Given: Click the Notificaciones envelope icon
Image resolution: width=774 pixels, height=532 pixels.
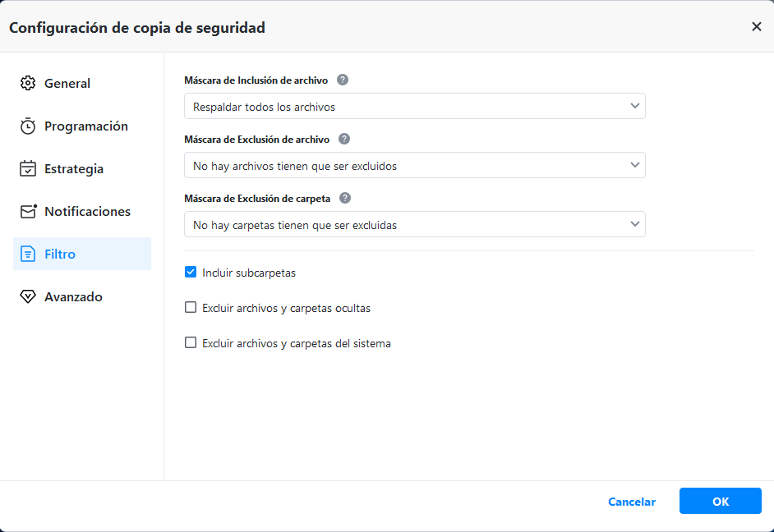Looking at the screenshot, I should click(x=28, y=211).
